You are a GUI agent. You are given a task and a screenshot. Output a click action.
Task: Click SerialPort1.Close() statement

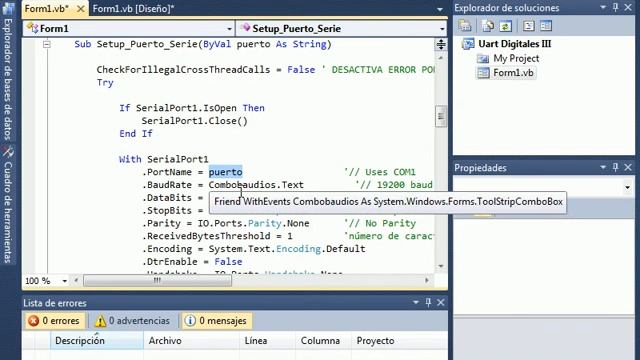pyautogui.click(x=195, y=121)
